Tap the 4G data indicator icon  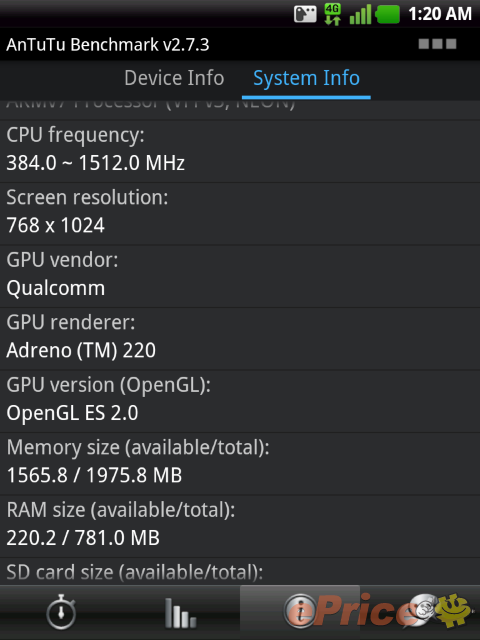[x=333, y=14]
